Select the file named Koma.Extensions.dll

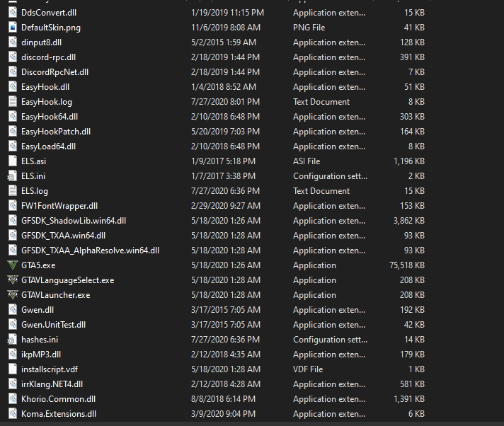coord(59,414)
